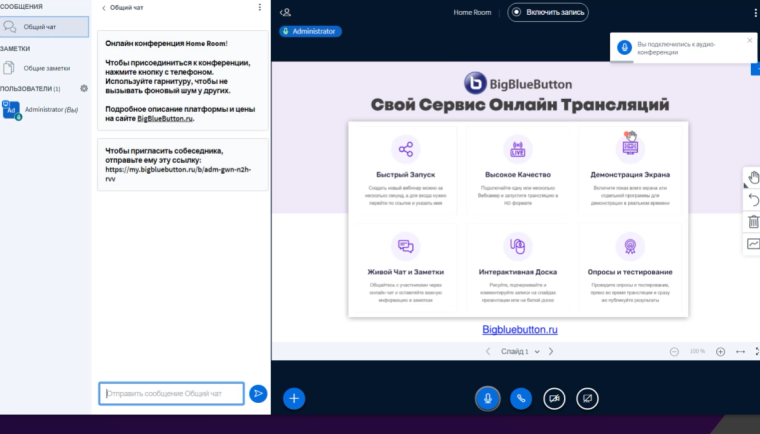Undo the last whiteboard annotation
The image size is (760, 434).
tap(753, 200)
